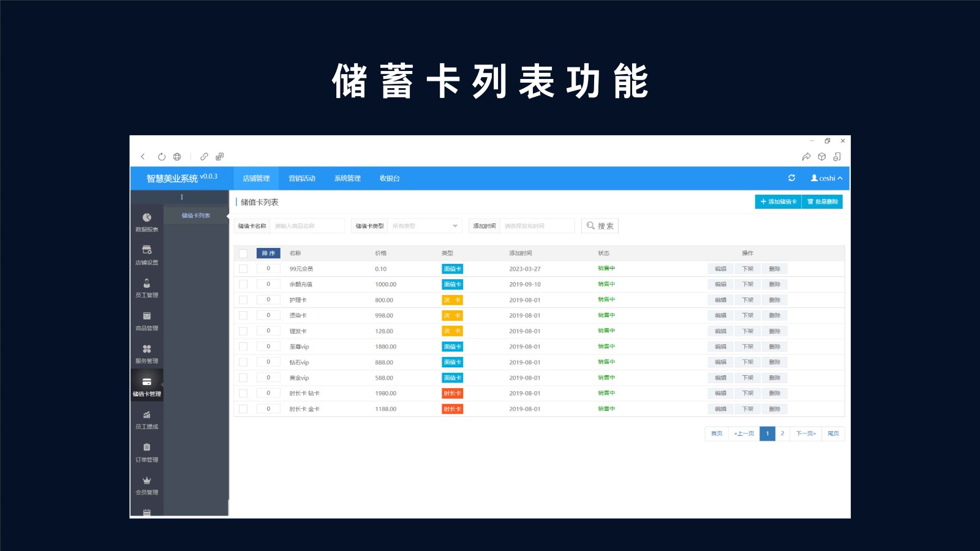This screenshot has width=980, height=551.
Task: Click 下架 for the 理发卡 row
Action: click(748, 331)
